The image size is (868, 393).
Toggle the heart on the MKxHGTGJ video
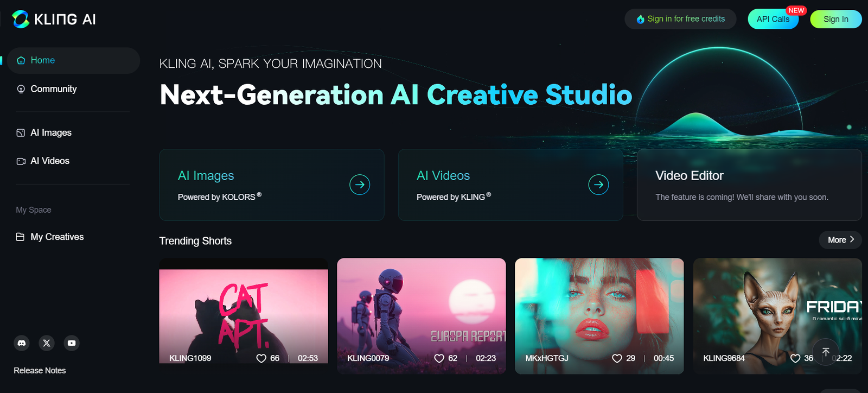(617, 358)
